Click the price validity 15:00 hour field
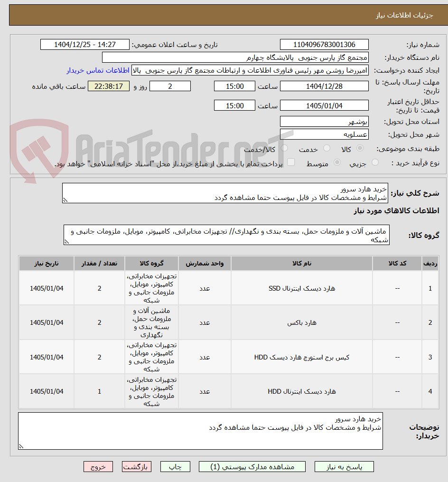The width and height of the screenshot is (448, 482). pyautogui.click(x=235, y=106)
